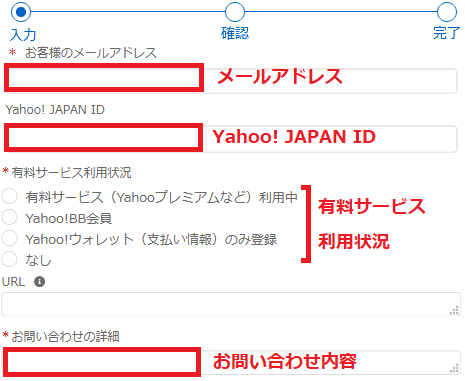Screen dimensions: 465x381
Task: Select the Yahoo!BB会員 radio option
Action: click(x=9, y=217)
